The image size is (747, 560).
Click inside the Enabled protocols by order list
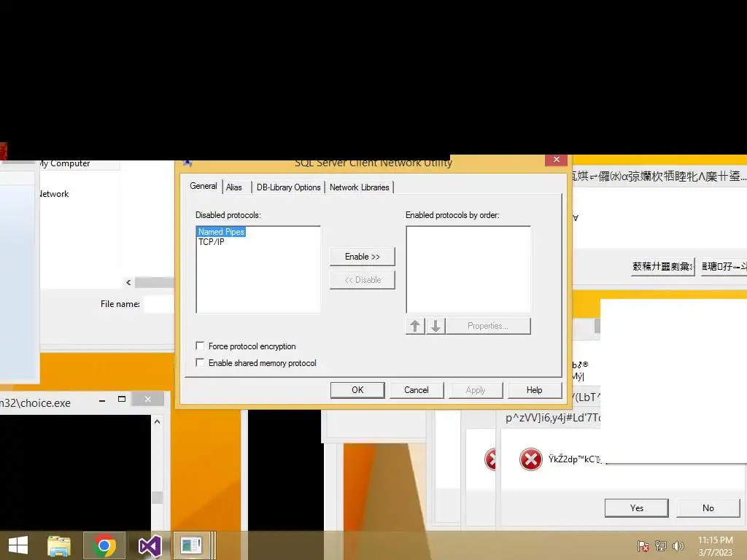click(468, 270)
